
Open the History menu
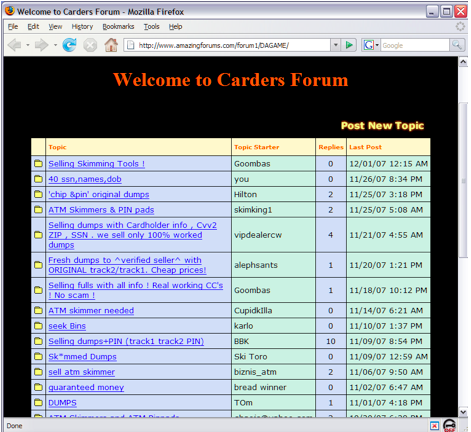82,26
